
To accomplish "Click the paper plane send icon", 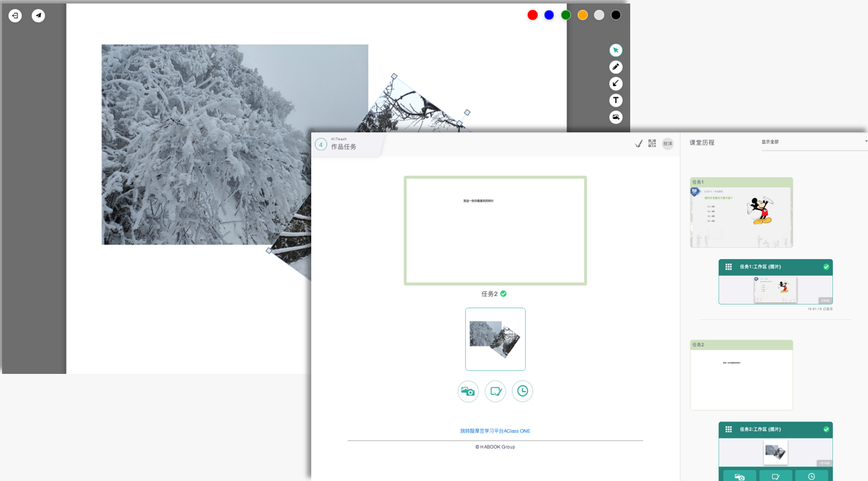I will 38,15.
